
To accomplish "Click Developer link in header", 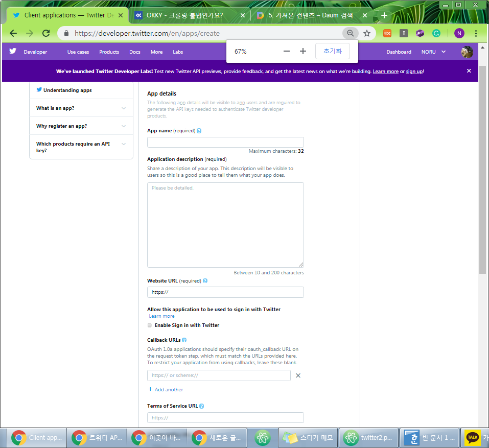I will pos(35,52).
